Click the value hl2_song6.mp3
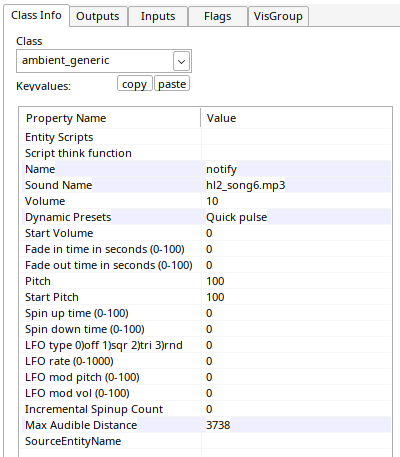400x457 pixels. [246, 185]
